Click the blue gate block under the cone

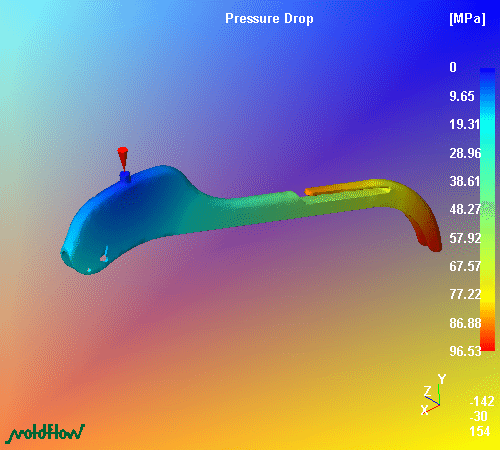[x=125, y=177]
